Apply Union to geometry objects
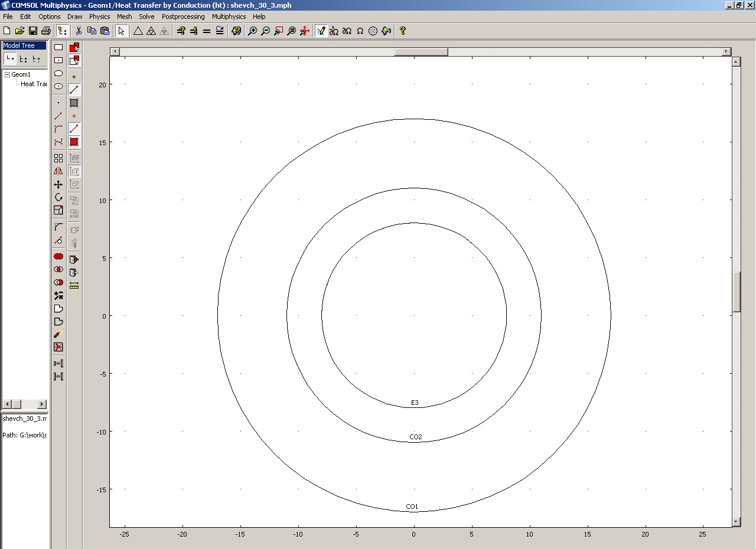This screenshot has height=549, width=756. (x=58, y=256)
